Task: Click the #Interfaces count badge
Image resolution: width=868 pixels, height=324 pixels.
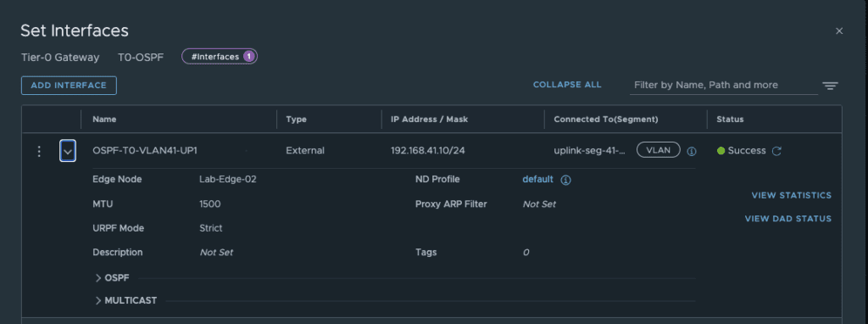Action: [220, 57]
